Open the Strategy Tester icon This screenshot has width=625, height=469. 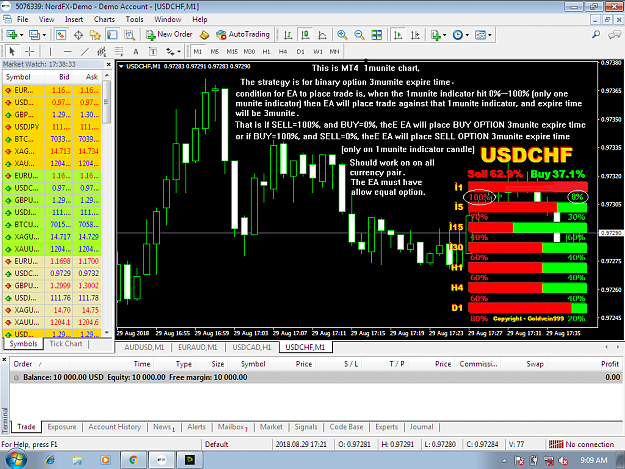coord(130,35)
